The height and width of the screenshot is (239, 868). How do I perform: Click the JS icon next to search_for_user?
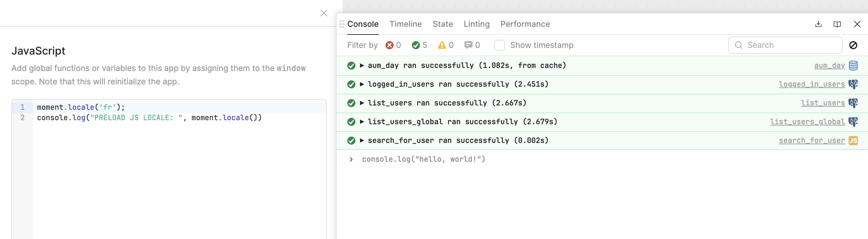click(x=853, y=141)
